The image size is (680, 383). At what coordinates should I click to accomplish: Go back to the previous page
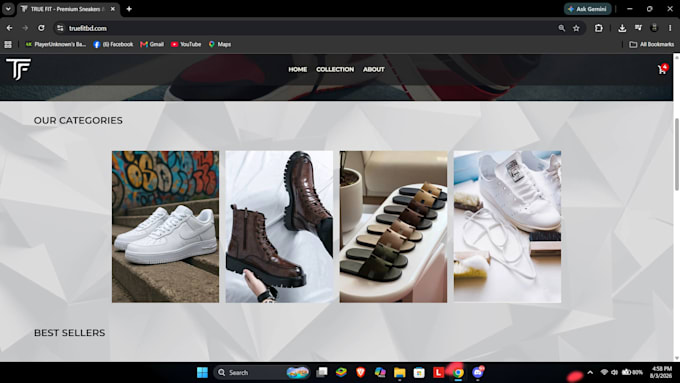click(10, 28)
